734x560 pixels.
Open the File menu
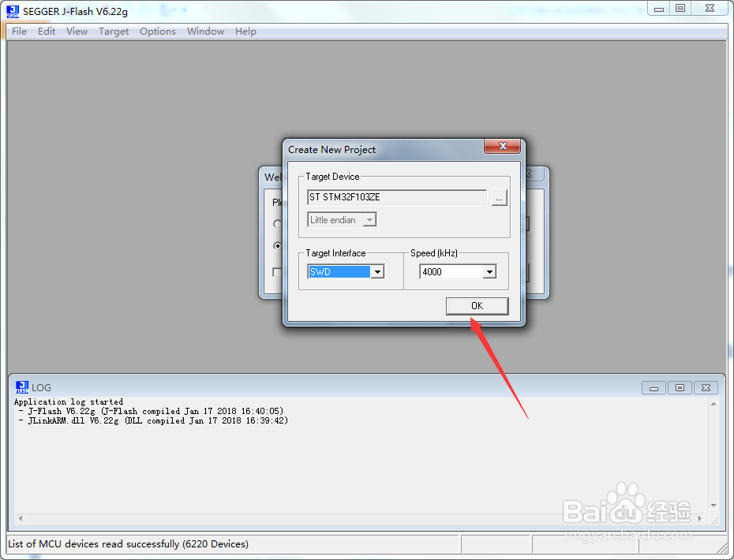point(19,32)
